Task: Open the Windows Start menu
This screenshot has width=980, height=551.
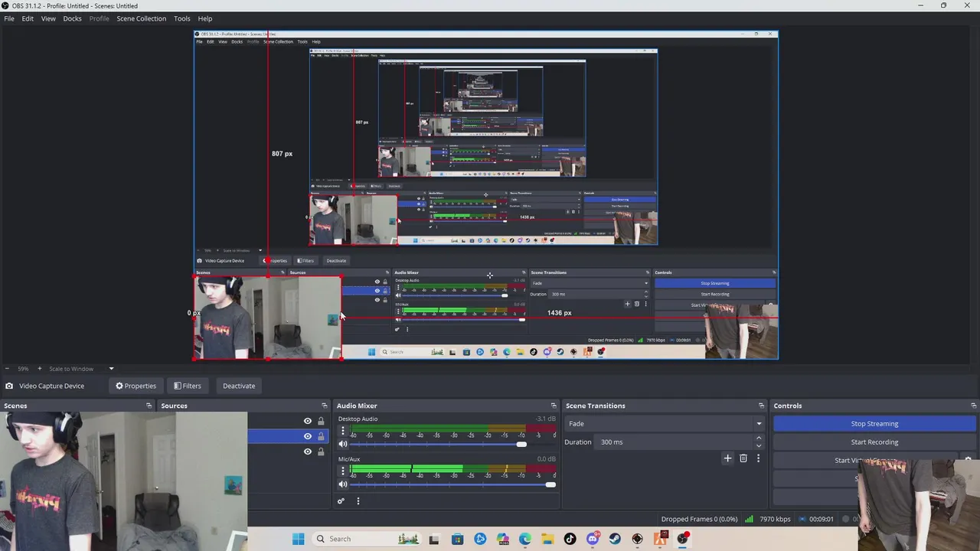Action: coord(298,539)
